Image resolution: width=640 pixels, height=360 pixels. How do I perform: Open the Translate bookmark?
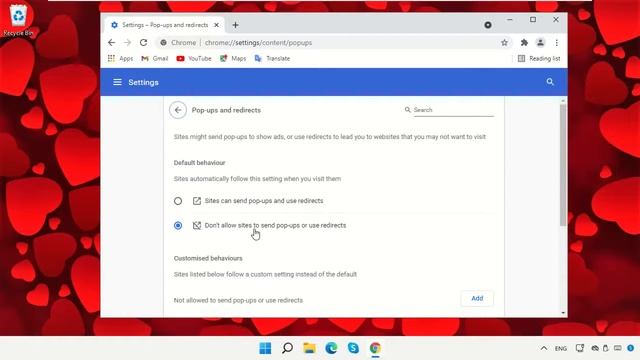pos(272,58)
